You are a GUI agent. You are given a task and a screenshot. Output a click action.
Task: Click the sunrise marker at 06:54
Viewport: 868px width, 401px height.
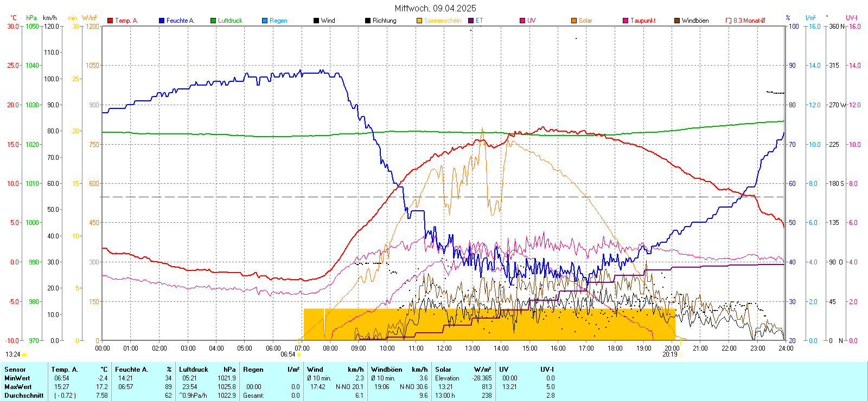click(299, 354)
